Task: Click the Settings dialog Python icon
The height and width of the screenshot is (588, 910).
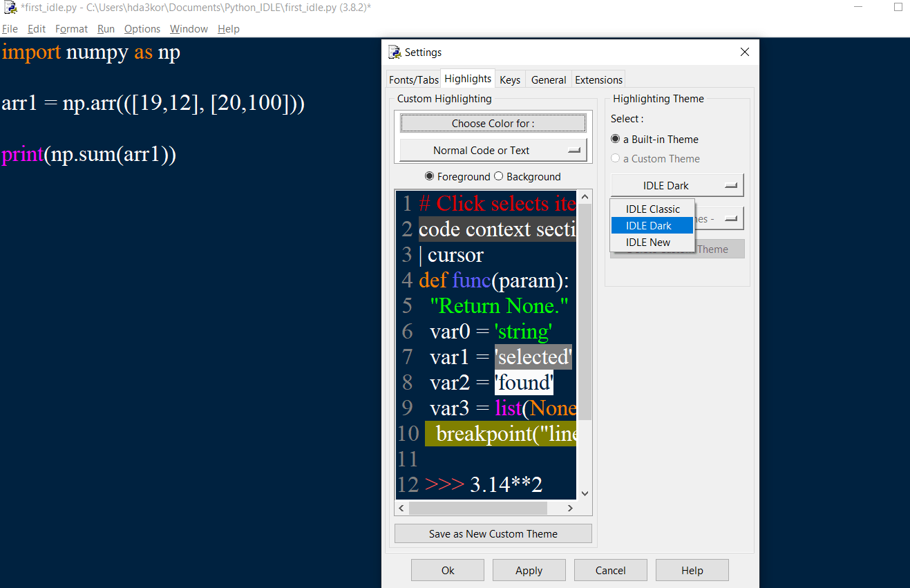Action: 395,52
